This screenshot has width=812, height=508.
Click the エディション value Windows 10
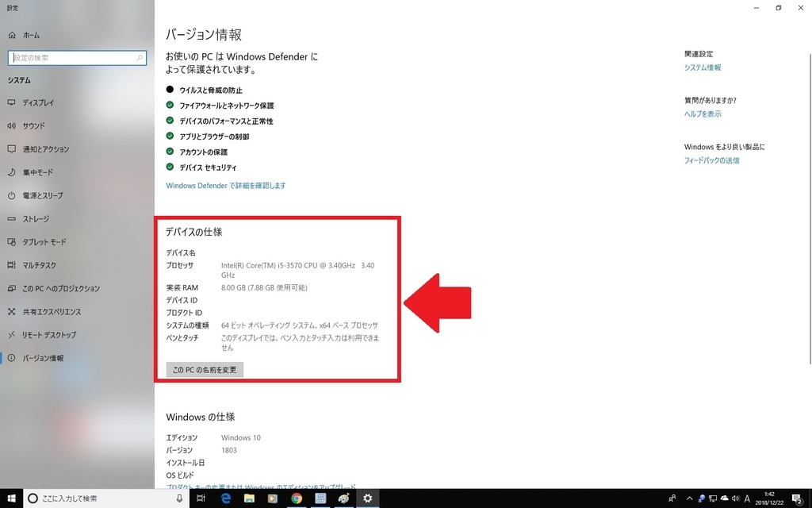(241, 438)
